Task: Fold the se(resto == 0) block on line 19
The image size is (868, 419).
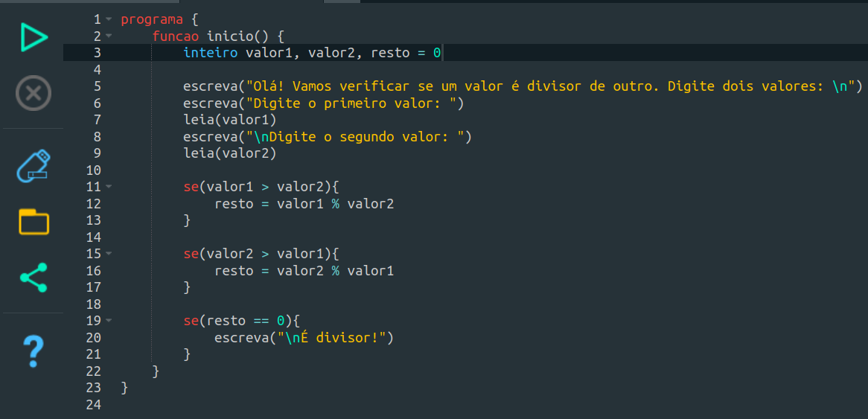Action: [x=109, y=321]
